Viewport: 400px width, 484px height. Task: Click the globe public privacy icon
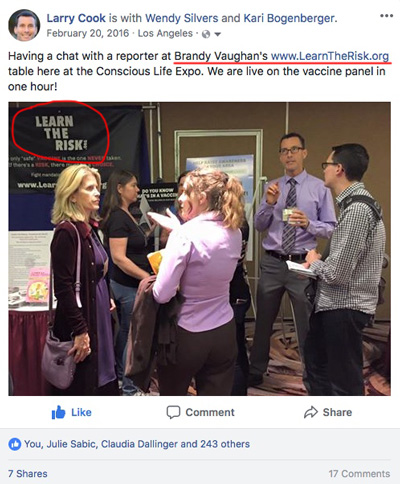coord(206,34)
